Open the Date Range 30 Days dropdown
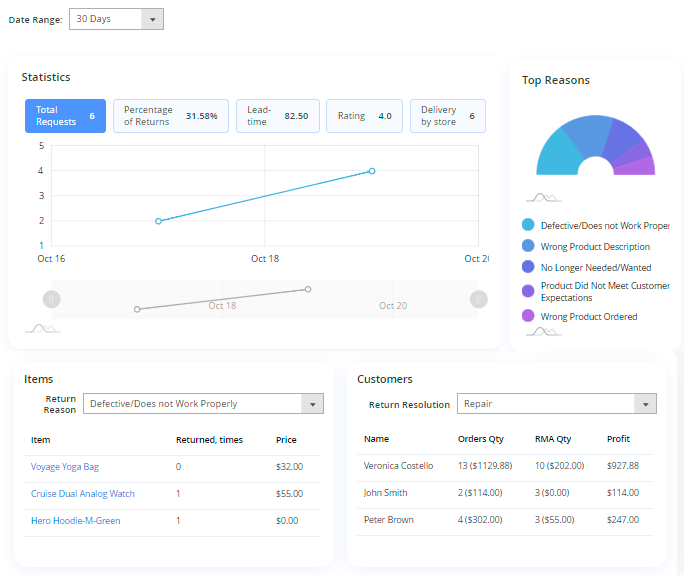 [x=116, y=19]
